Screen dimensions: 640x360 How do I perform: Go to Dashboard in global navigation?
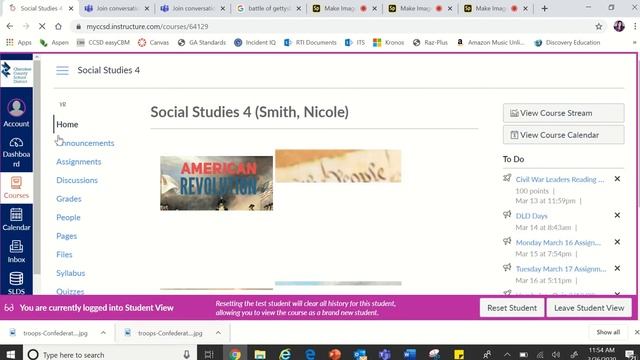tap(16, 153)
